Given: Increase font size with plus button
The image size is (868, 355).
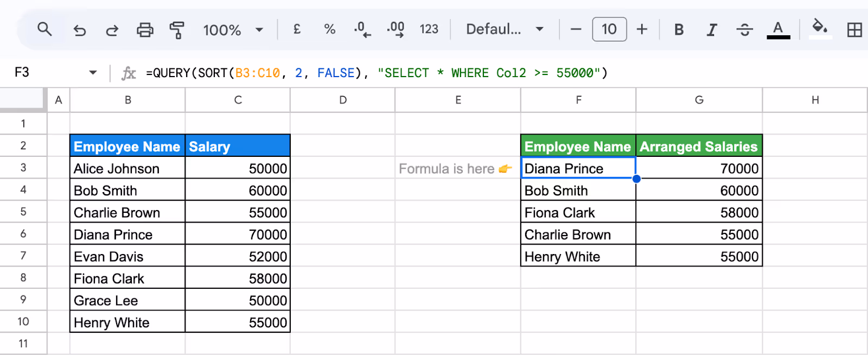Looking at the screenshot, I should [642, 29].
